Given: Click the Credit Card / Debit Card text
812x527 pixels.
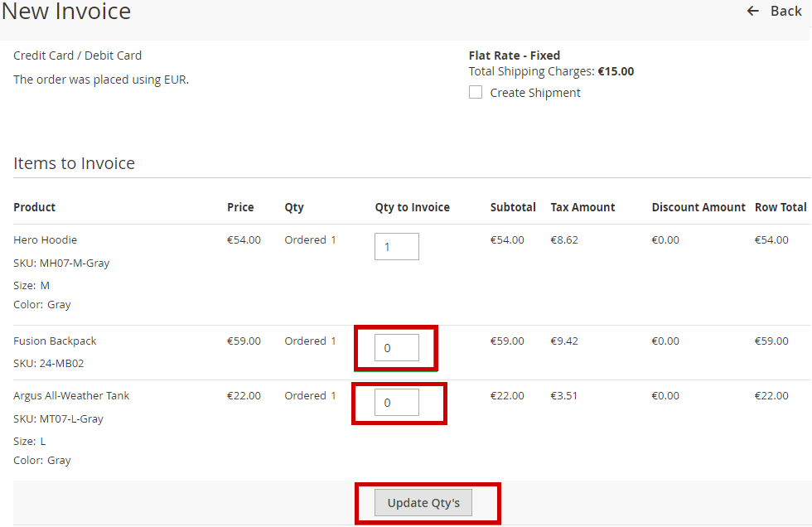Looking at the screenshot, I should [77, 56].
